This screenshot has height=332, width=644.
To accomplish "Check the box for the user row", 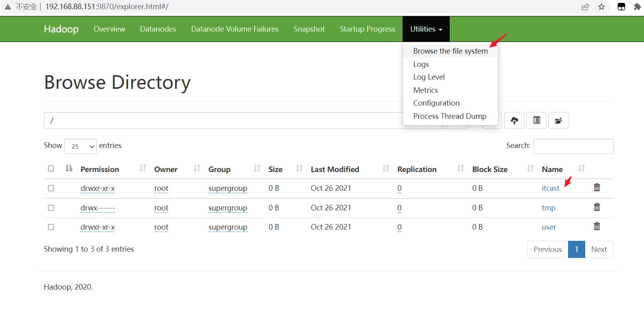I will [51, 227].
